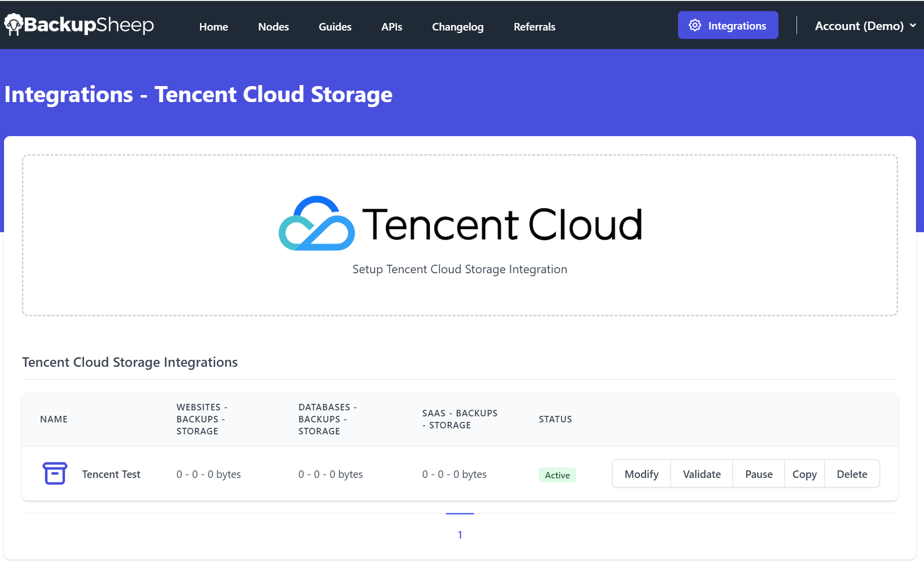Open the APIs page
924x570 pixels.
391,27
